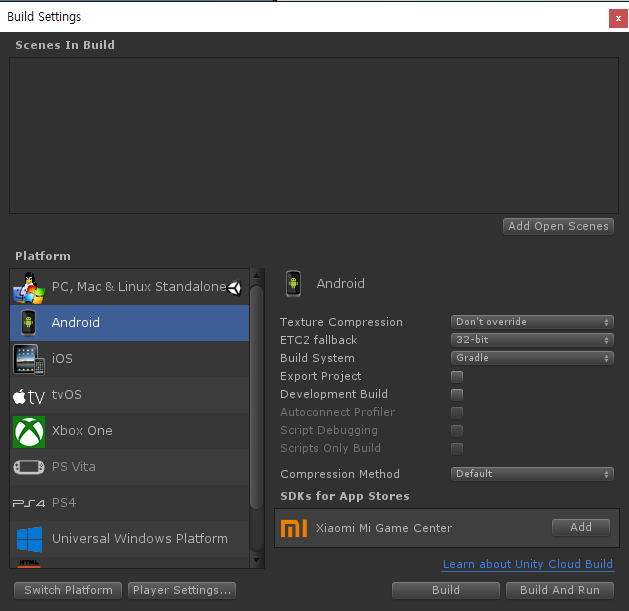Close the Build Settings window

point(618,18)
